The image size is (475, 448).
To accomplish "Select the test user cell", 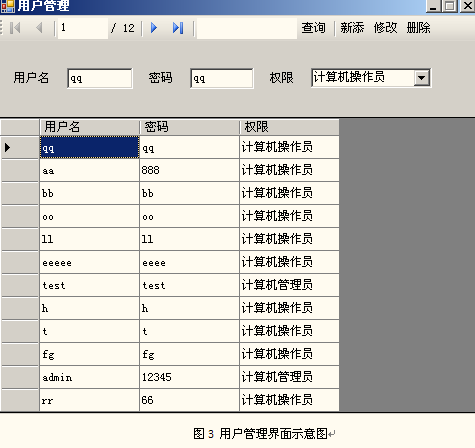I will [89, 285].
